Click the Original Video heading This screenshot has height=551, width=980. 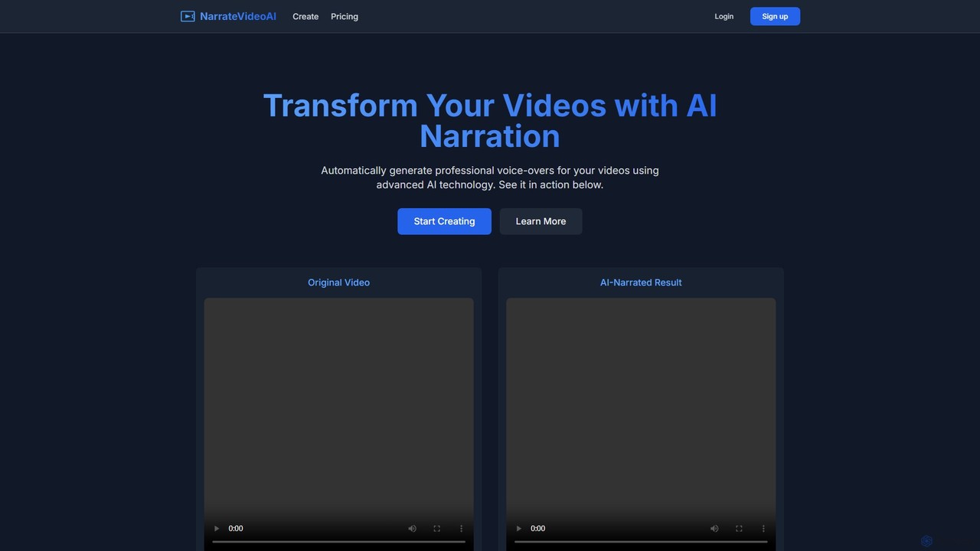pos(338,282)
